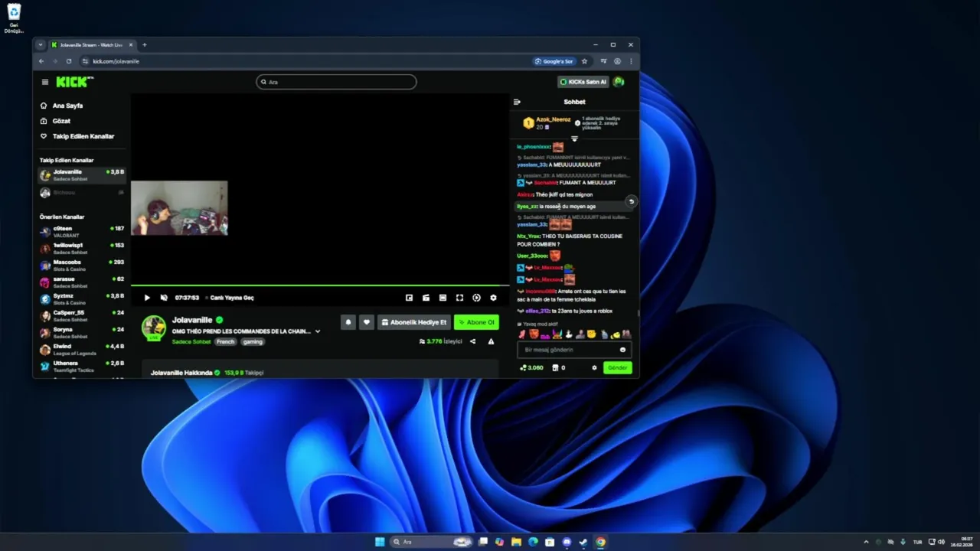This screenshot has height=551, width=980.
Task: Click the clip creation icon
Action: (426, 298)
